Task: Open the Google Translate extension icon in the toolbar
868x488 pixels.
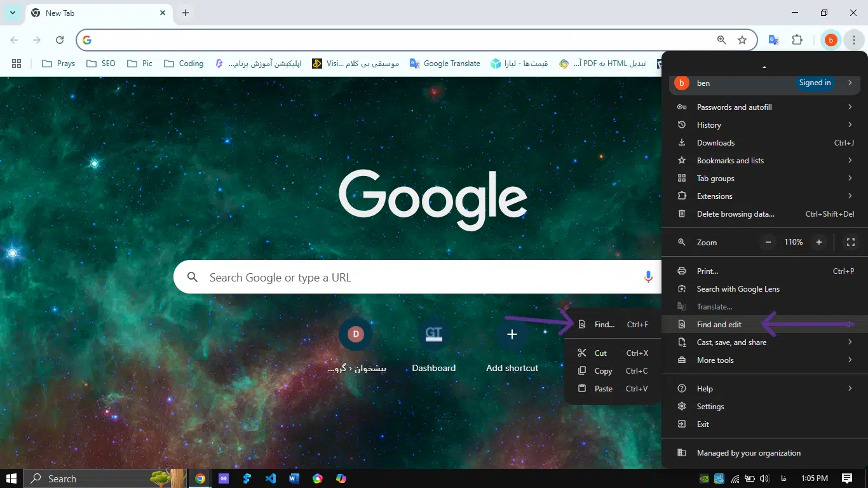Action: pos(773,40)
